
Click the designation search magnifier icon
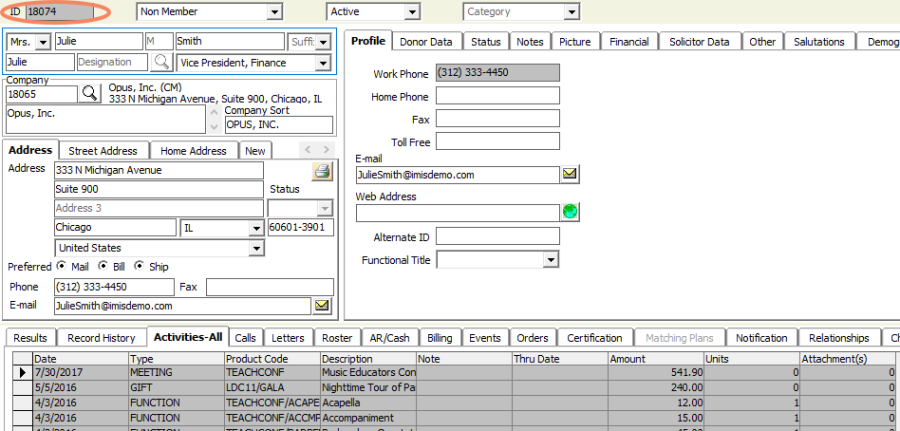click(x=161, y=62)
